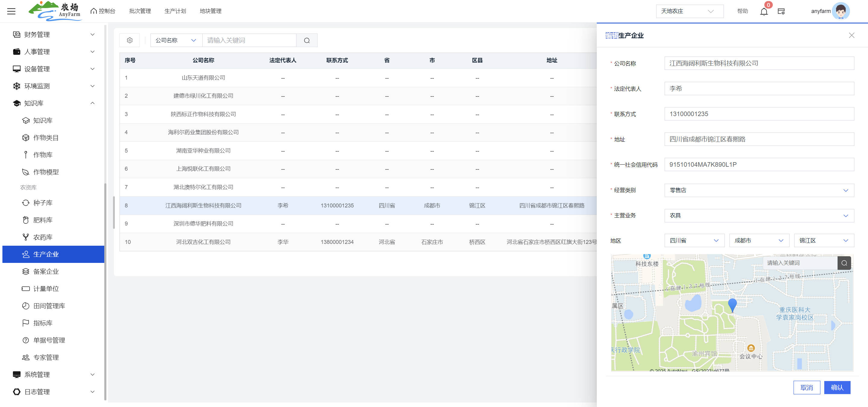Open the 批次管理 top menu
The height and width of the screenshot is (407, 868).
click(x=140, y=11)
